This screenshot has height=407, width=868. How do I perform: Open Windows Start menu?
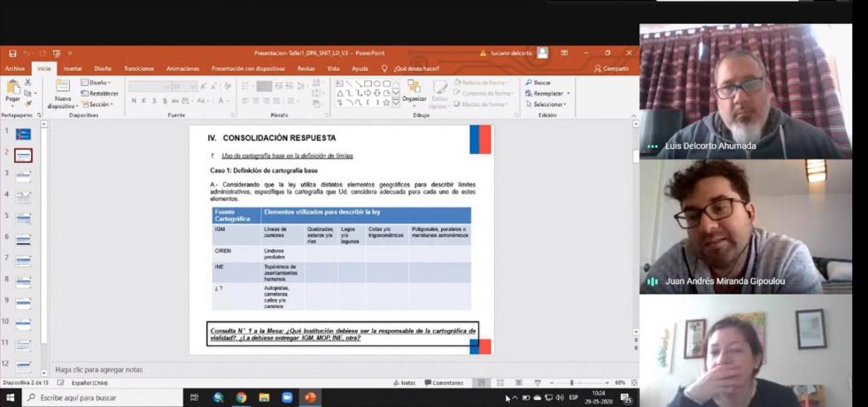(10, 397)
